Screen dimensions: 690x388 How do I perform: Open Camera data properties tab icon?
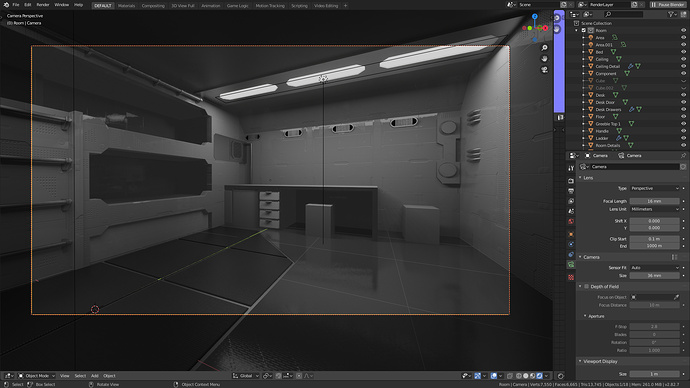click(x=571, y=264)
